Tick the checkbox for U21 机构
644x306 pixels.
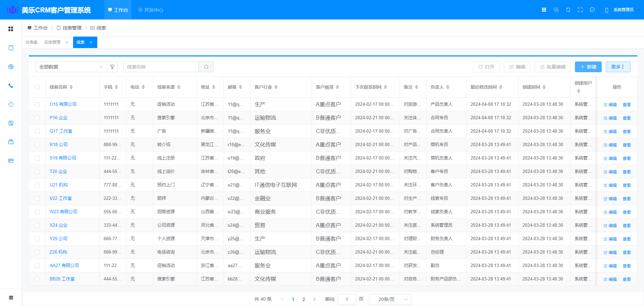pos(37,185)
